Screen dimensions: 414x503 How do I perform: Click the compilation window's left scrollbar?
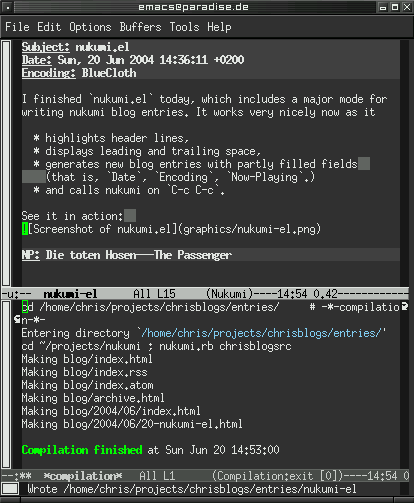[6, 384]
